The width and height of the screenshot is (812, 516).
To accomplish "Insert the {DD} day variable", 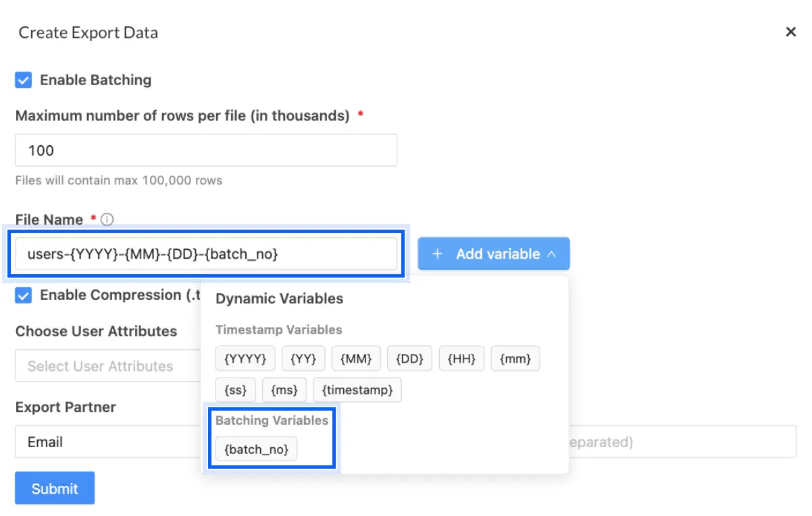I will (409, 359).
